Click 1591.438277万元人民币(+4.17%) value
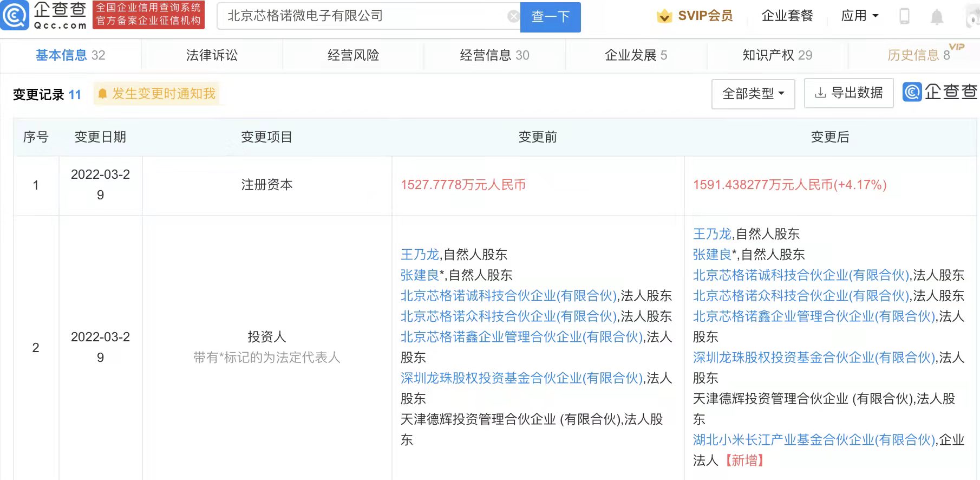Screen dimensions: 980x480 (790, 185)
